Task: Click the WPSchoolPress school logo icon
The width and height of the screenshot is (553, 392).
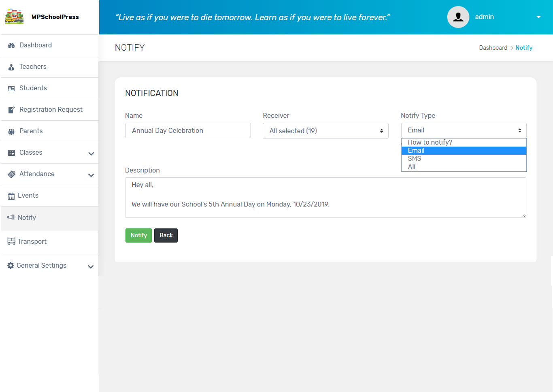Action: (14, 17)
